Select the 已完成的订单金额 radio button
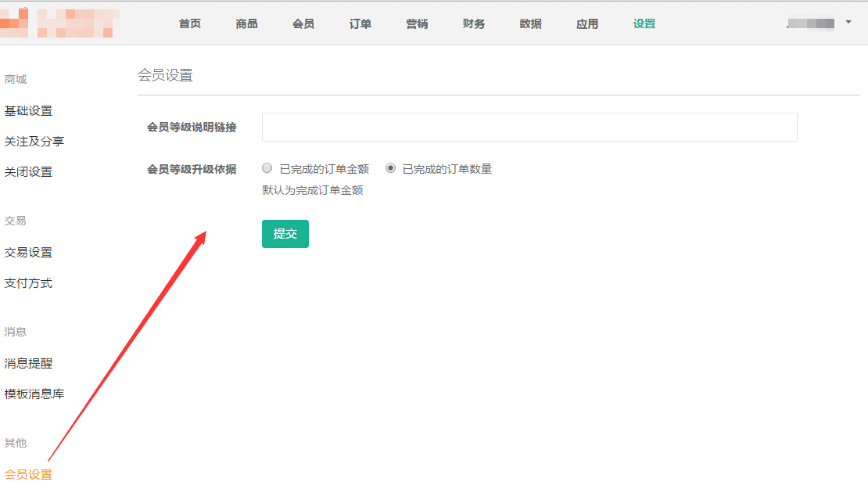 click(267, 168)
